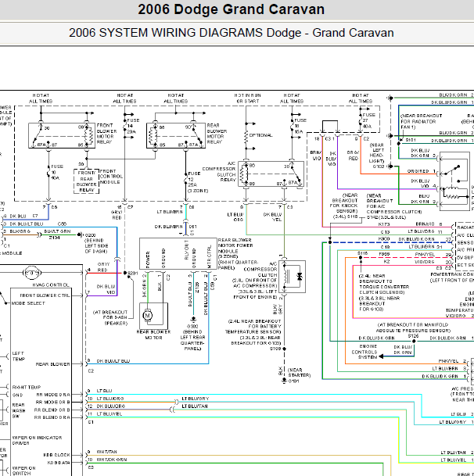Click the "ENGINE CONTROLS SYSTEM" reference label
The width and height of the screenshot is (474, 476).
click(364, 352)
